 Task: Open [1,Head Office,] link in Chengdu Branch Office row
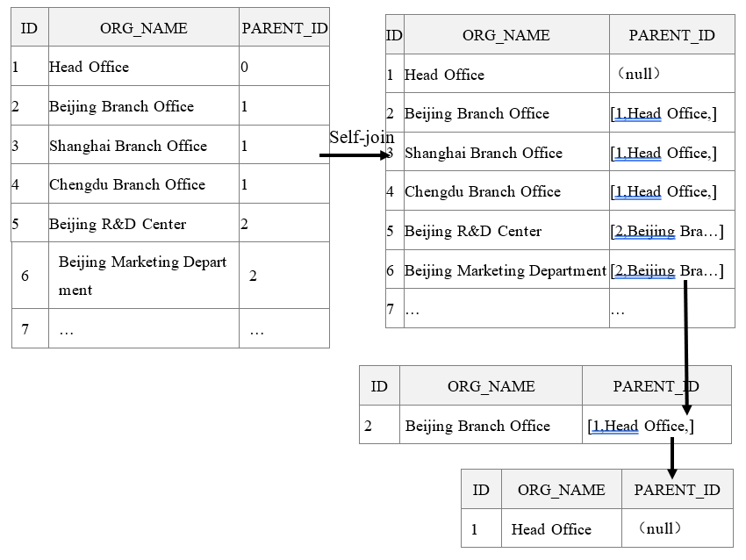[x=663, y=192]
